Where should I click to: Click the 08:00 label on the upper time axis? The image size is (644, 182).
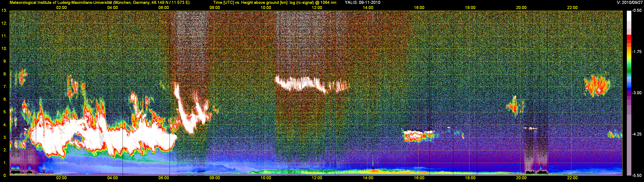tap(215, 8)
